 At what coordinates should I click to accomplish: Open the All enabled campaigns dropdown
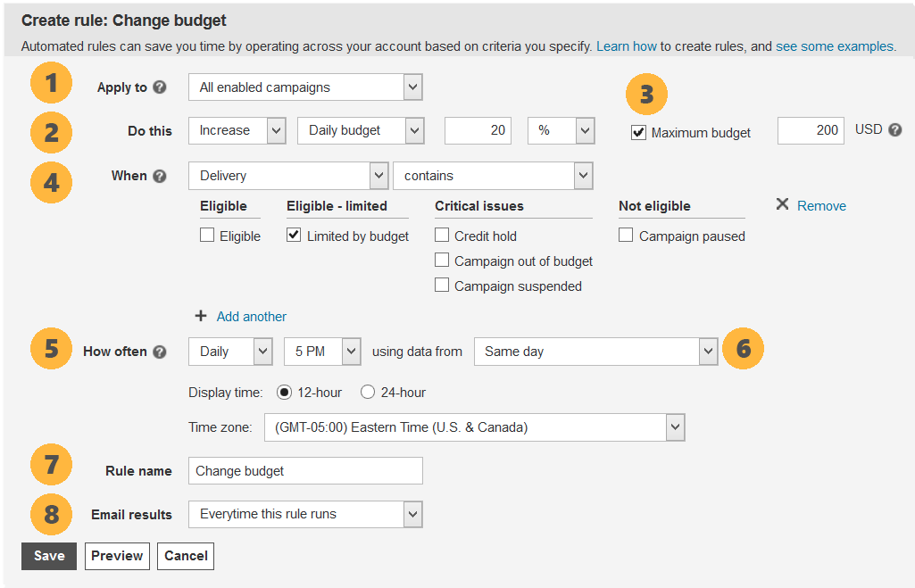(305, 87)
